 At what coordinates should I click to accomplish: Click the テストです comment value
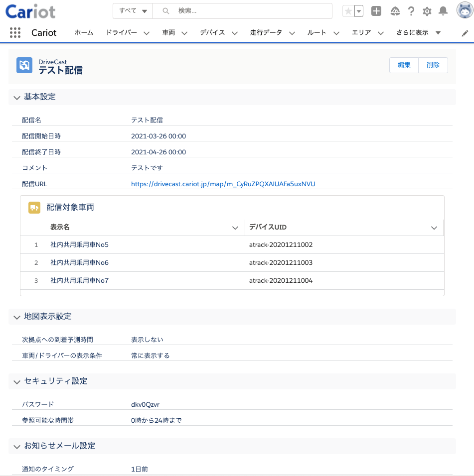pyautogui.click(x=147, y=168)
